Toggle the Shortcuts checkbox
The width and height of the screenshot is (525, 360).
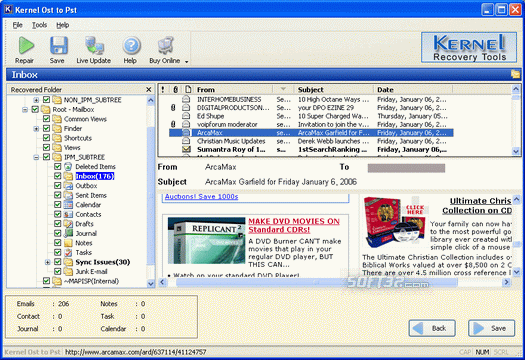click(46, 138)
